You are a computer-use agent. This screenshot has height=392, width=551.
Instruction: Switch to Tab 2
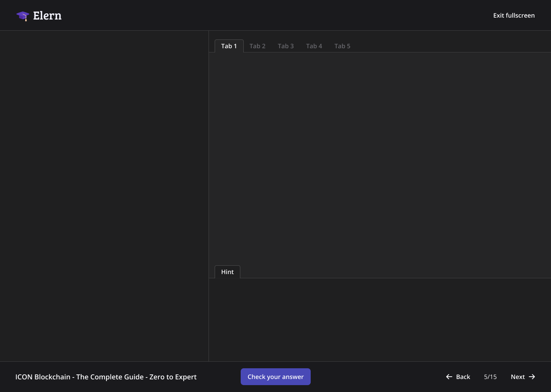coord(257,46)
